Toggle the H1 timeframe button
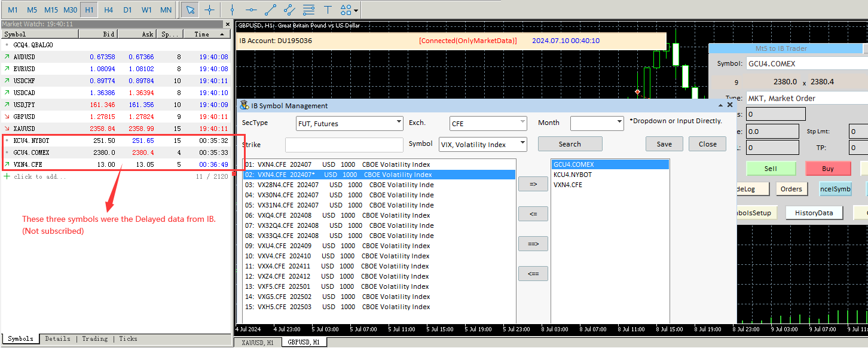Viewport: 868px width, 348px height. (89, 10)
